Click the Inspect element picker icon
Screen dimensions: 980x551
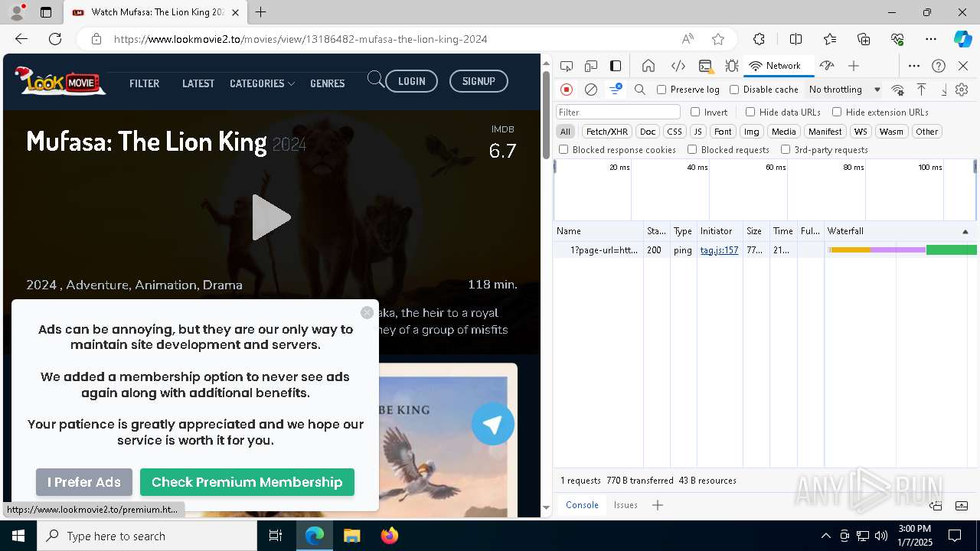coord(567,66)
